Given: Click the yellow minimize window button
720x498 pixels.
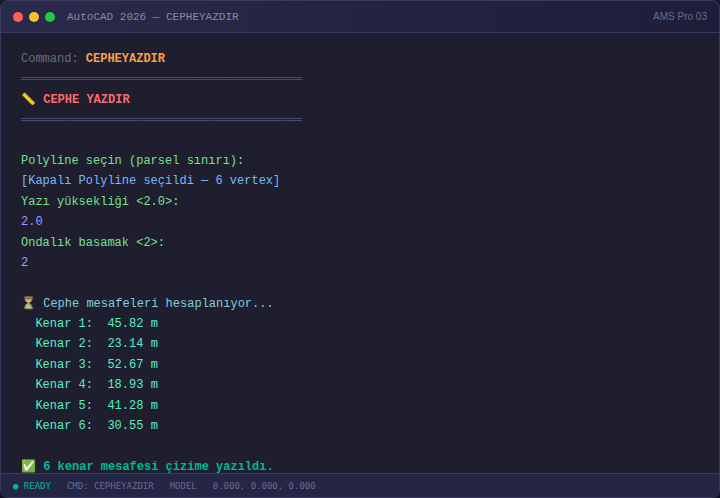Looking at the screenshot, I should click(x=34, y=17).
